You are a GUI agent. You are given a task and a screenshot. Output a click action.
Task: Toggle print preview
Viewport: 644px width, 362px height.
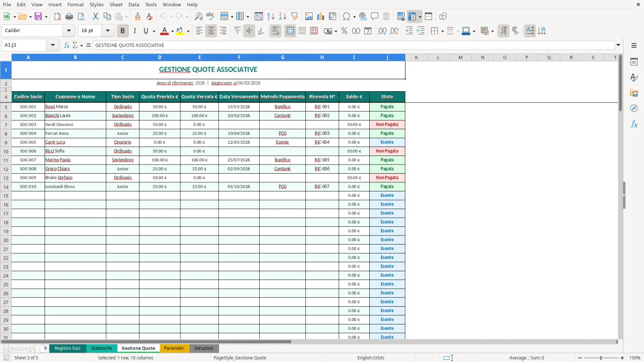click(81, 17)
